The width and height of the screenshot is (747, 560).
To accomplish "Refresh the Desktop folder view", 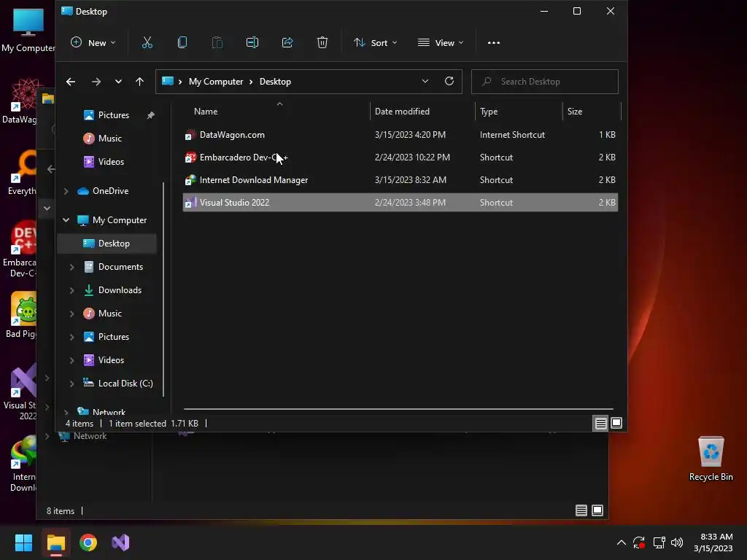I will 449,82.
